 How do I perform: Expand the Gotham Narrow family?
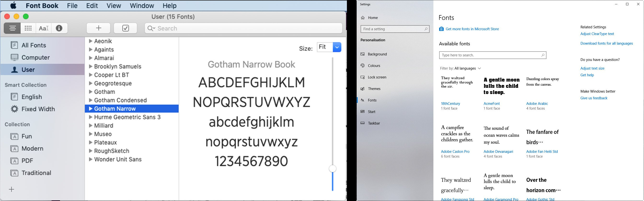point(91,109)
